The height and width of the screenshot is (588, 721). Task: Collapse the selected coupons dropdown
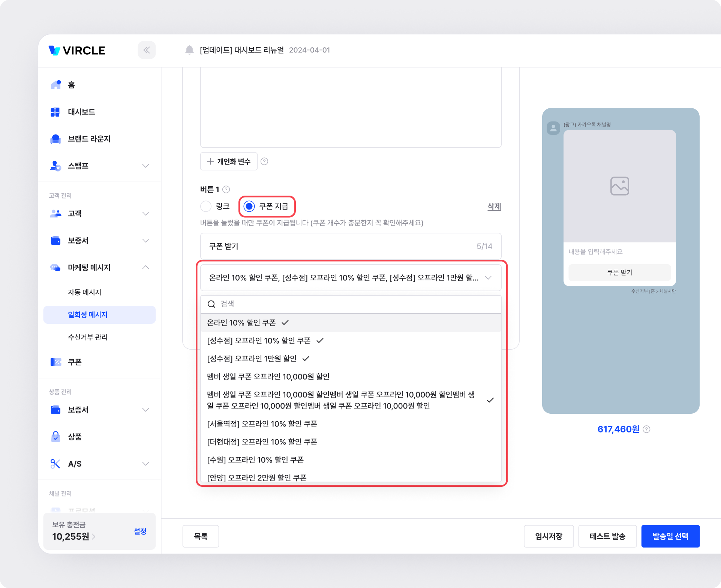point(488,278)
